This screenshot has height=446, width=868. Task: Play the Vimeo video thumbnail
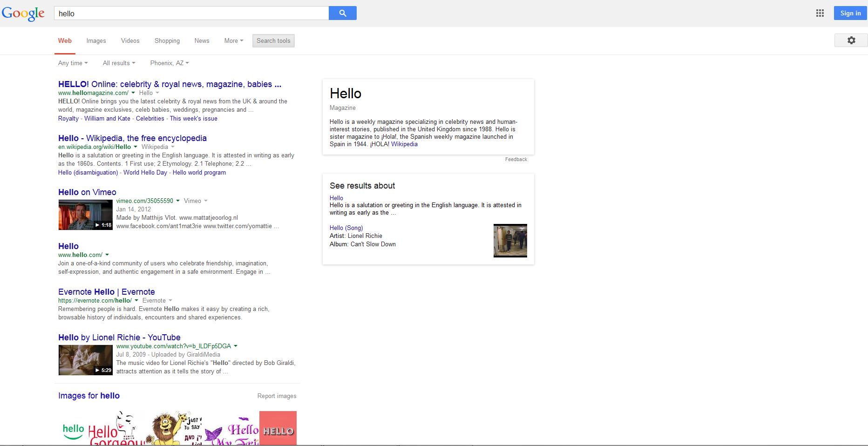(x=85, y=215)
